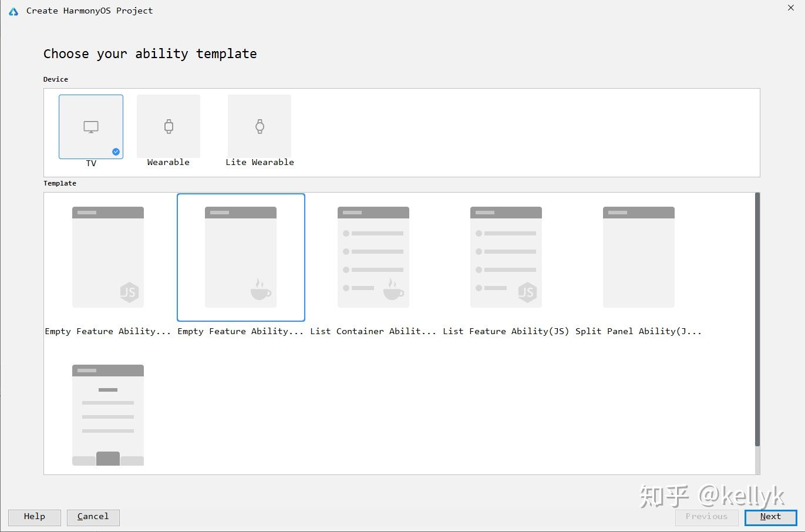The width and height of the screenshot is (805, 532).
Task: Click the DevEco Studio logo in title bar
Action: pos(14,11)
